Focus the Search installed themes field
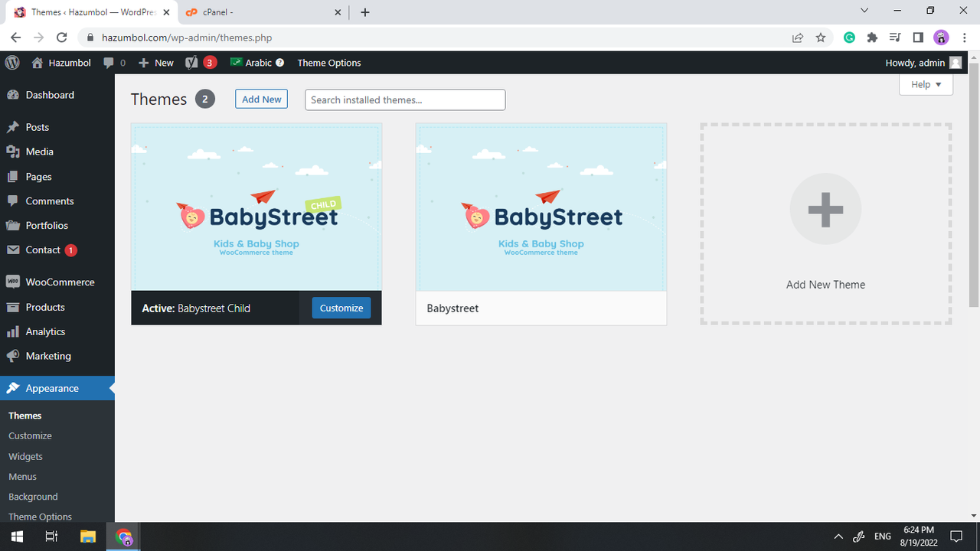 405,99
